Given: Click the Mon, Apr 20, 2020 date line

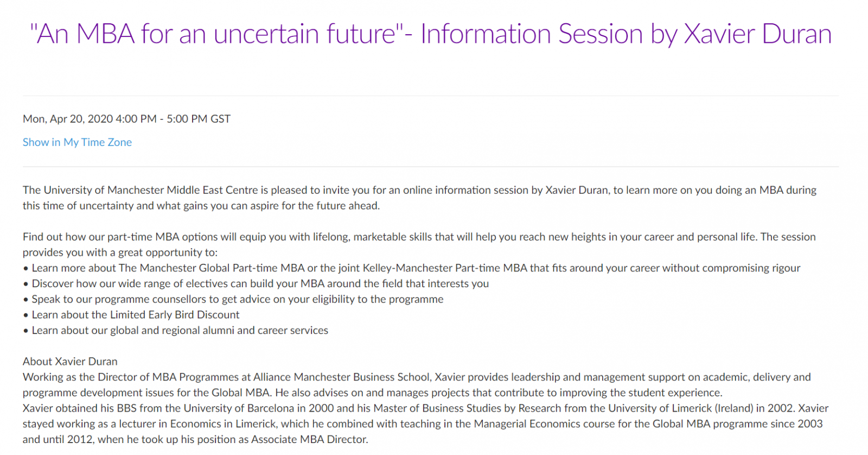Looking at the screenshot, I should click(126, 119).
